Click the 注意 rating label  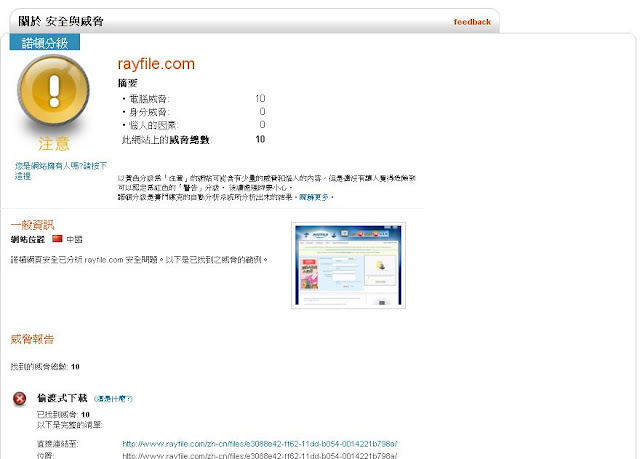(54, 144)
